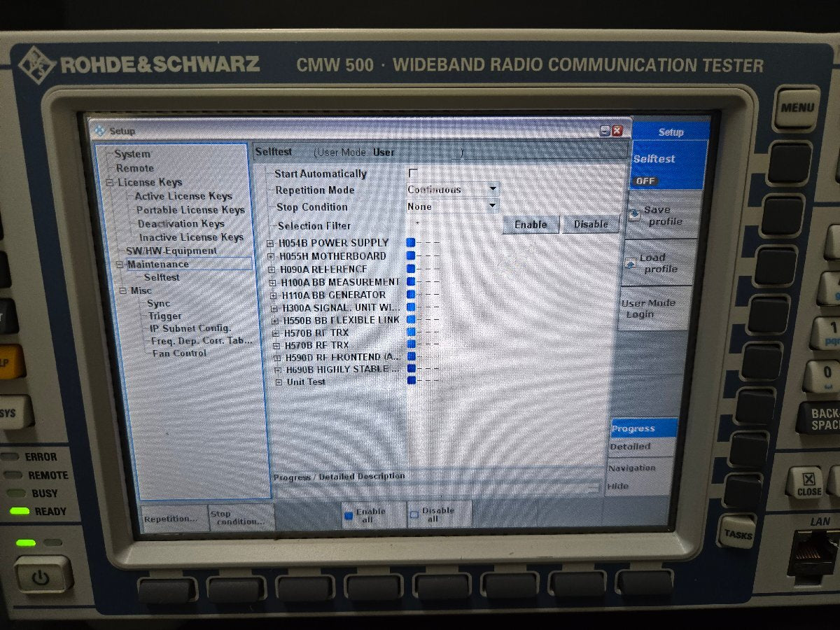Expand the H090A REFERENCE node
Viewport: 840px width, 630px height.
(272, 269)
